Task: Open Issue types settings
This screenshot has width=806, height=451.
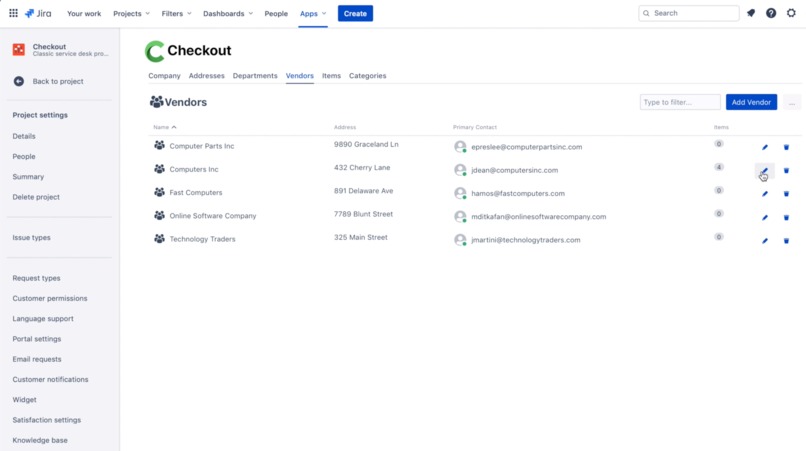Action: (x=31, y=238)
